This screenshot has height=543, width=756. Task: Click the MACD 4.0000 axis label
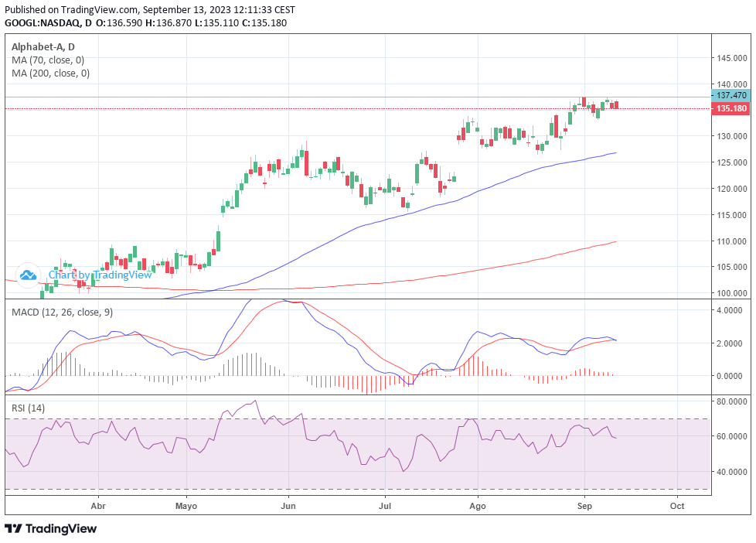(x=730, y=310)
